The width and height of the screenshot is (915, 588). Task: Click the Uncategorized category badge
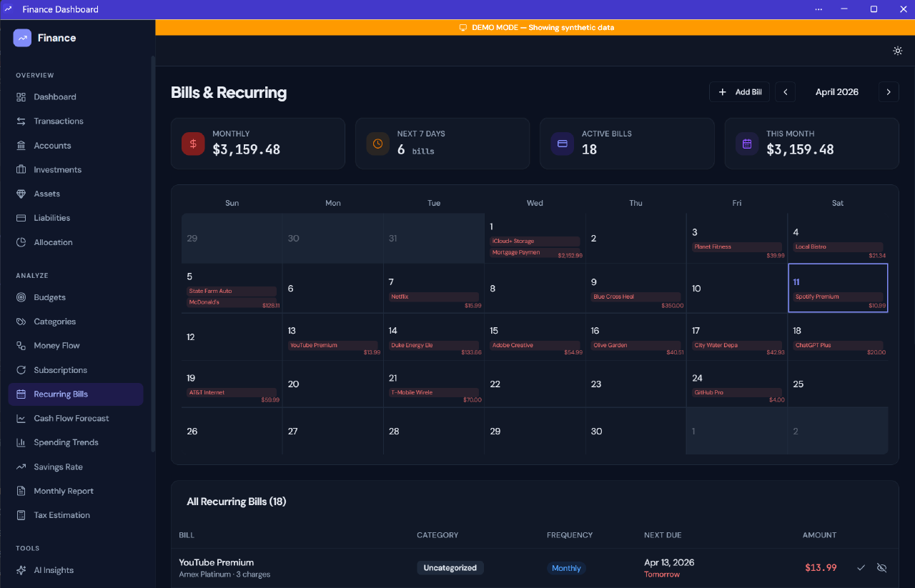click(x=450, y=568)
